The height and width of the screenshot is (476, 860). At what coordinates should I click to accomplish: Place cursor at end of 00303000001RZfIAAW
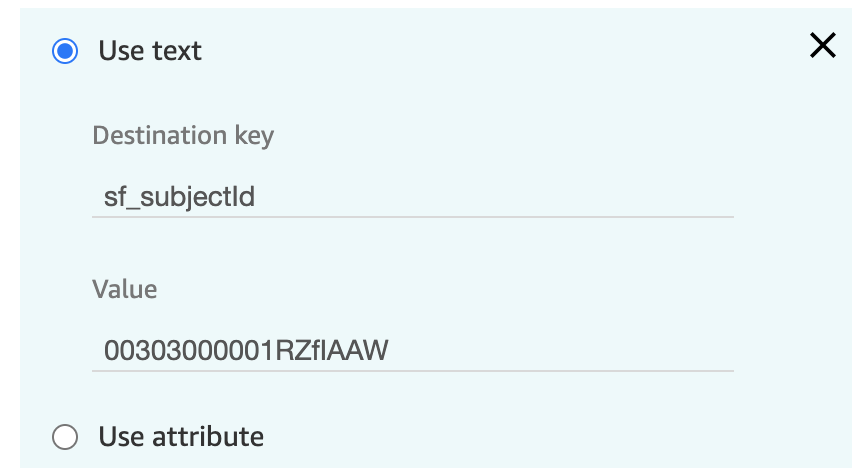(389, 350)
